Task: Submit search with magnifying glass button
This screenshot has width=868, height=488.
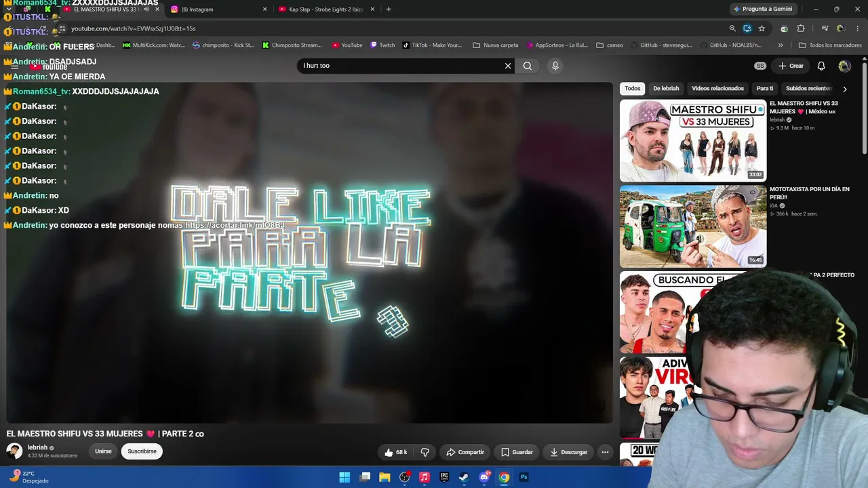Action: (x=528, y=66)
